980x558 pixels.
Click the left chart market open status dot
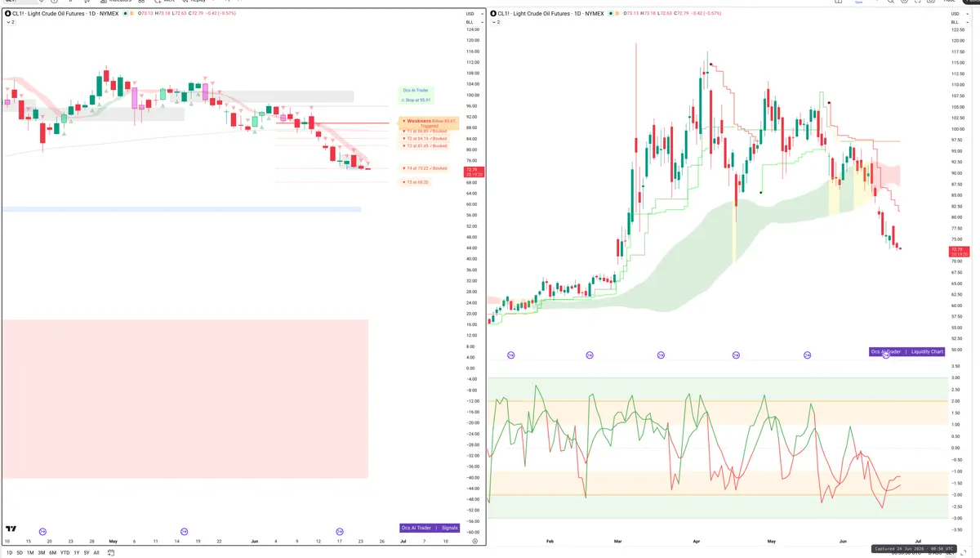point(125,14)
